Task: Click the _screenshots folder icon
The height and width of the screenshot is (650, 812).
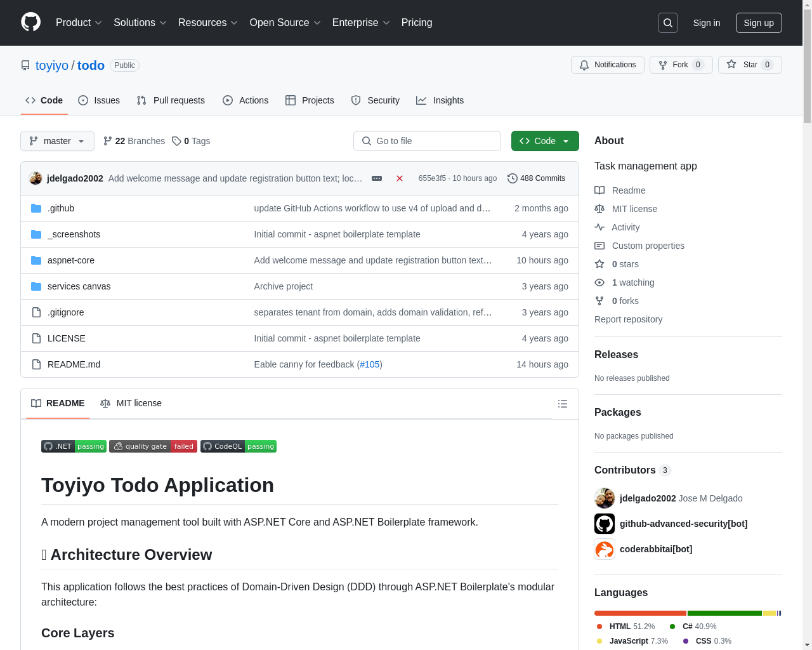Action: [x=36, y=234]
